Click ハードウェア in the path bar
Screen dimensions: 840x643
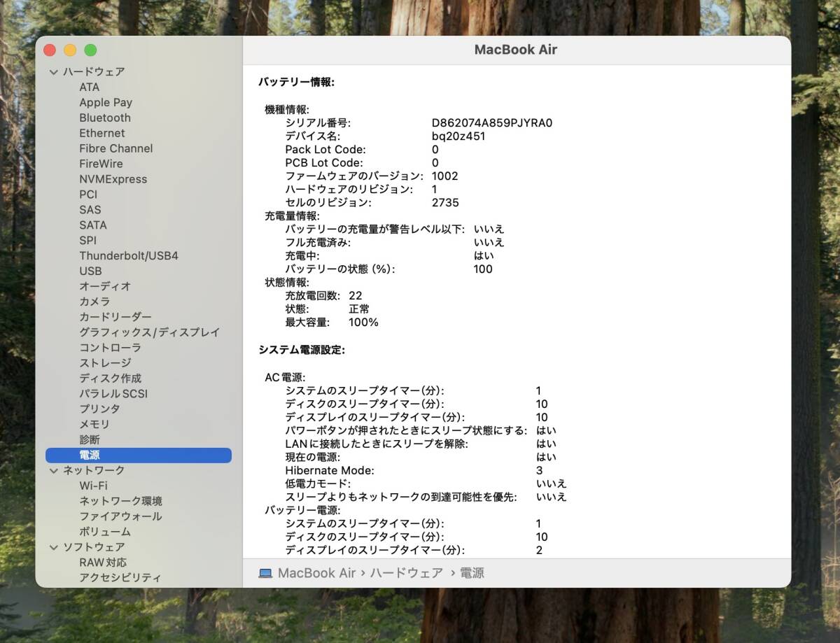406,573
